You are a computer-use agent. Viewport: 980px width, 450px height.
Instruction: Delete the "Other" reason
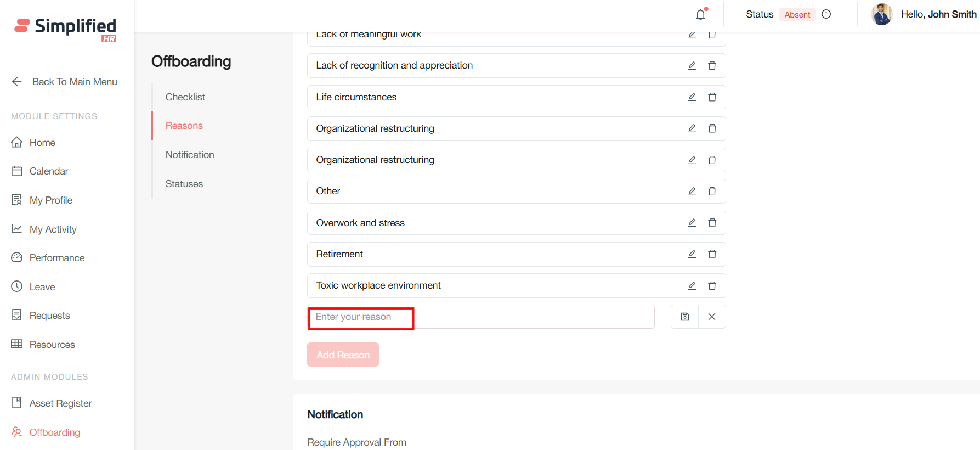pos(712,192)
